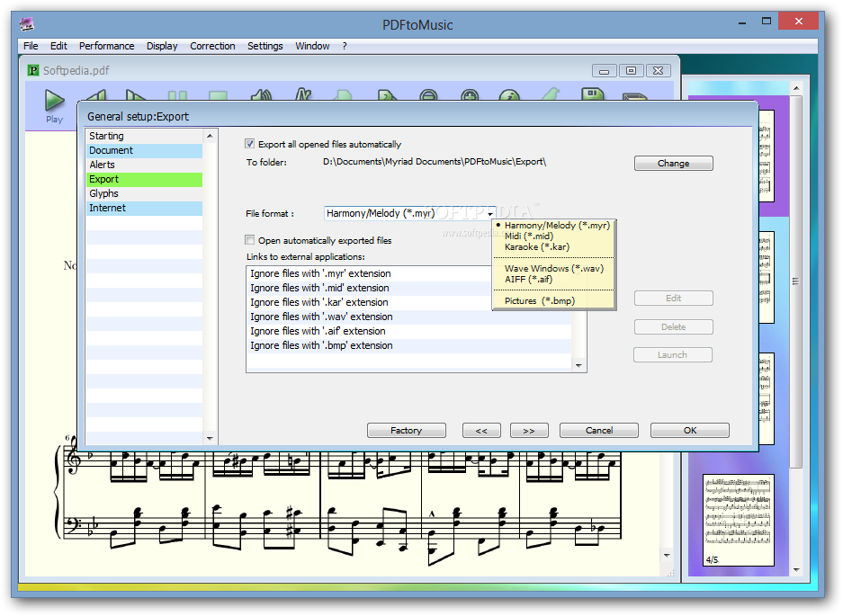Click the zoom out magnifier toolbar icon
This screenshot has height=616, width=843.
point(428,94)
